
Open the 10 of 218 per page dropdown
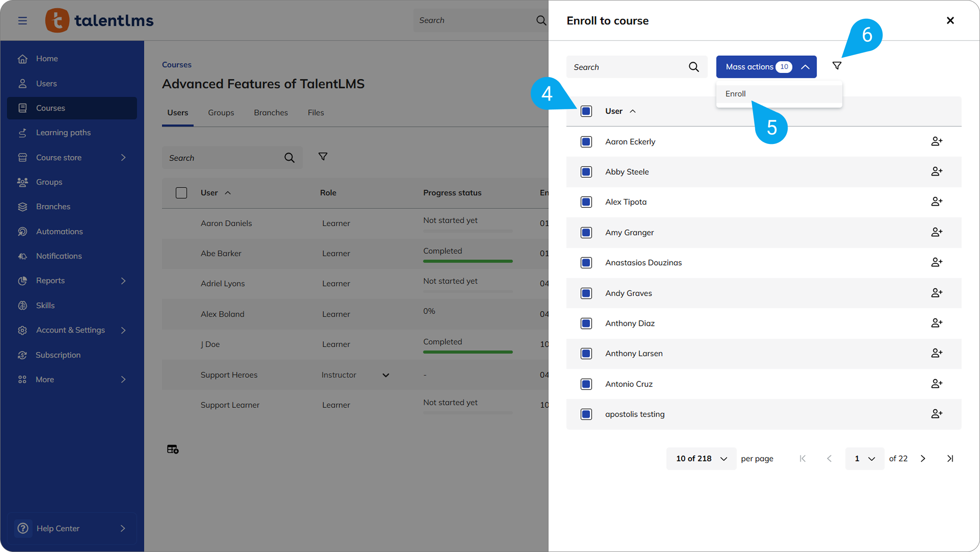pyautogui.click(x=701, y=459)
